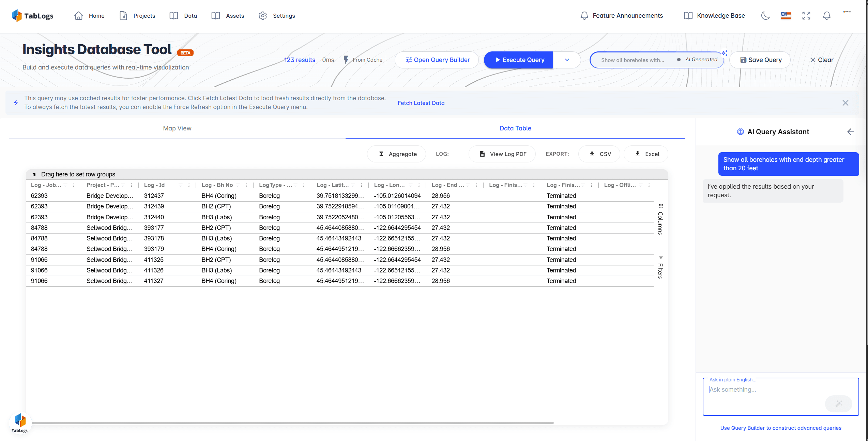Open the Assets menu
The image size is (868, 441).
(x=228, y=16)
